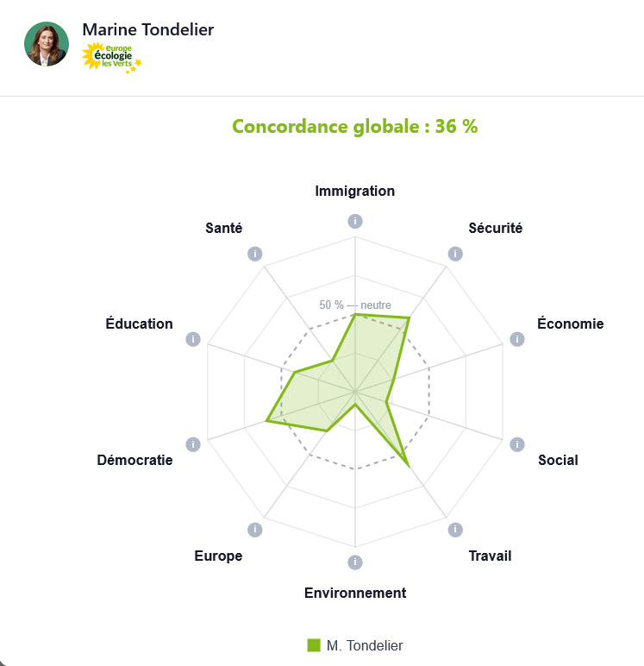This screenshot has height=666, width=644.
Task: Click the Environnement axis label
Action: [x=354, y=593]
